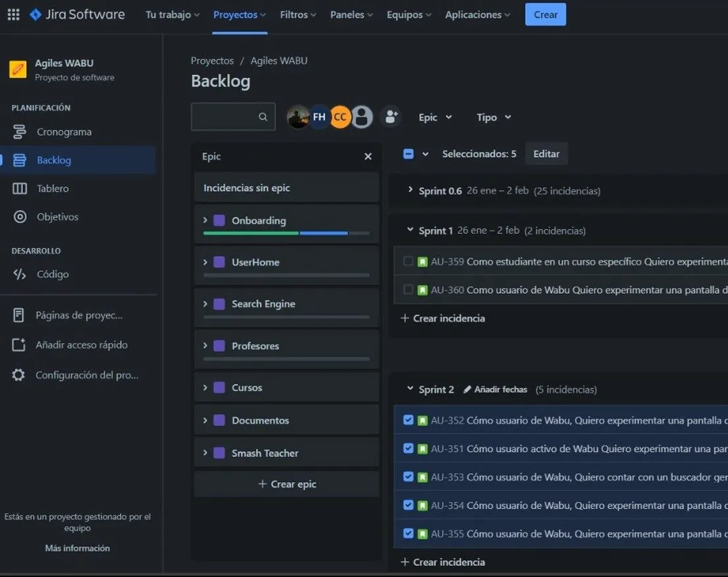This screenshot has width=728, height=577.
Task: Filter by the unassigned gray avatar
Action: (362, 117)
